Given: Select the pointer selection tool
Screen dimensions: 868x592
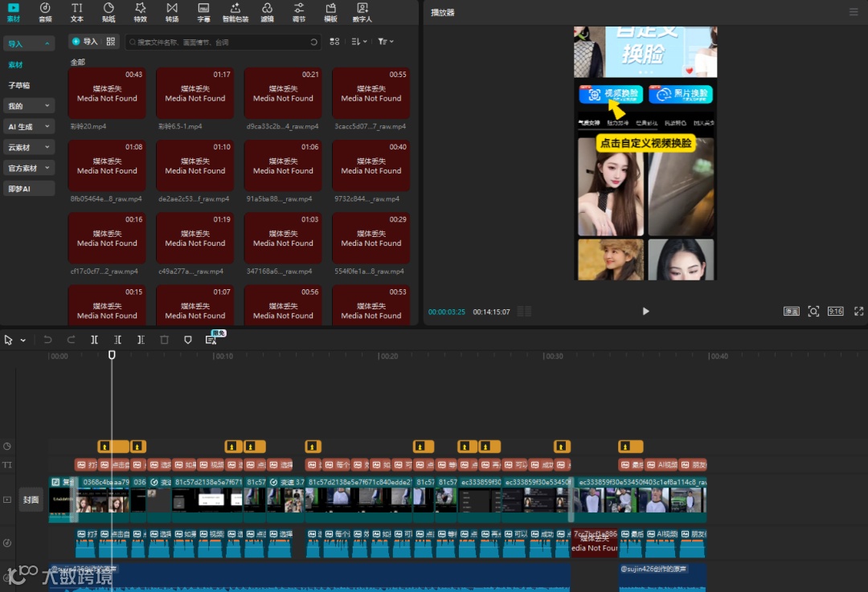Looking at the screenshot, I should click(8, 340).
